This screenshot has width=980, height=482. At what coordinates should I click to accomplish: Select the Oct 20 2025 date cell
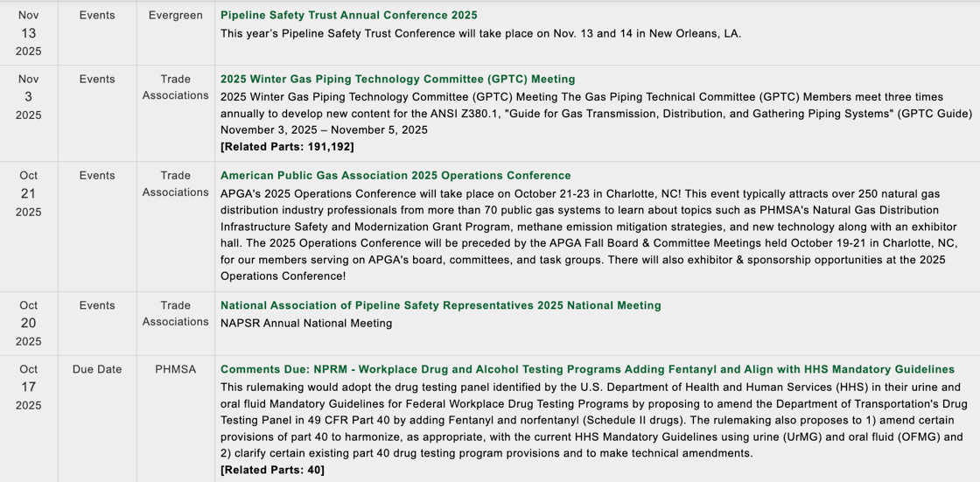(x=29, y=323)
